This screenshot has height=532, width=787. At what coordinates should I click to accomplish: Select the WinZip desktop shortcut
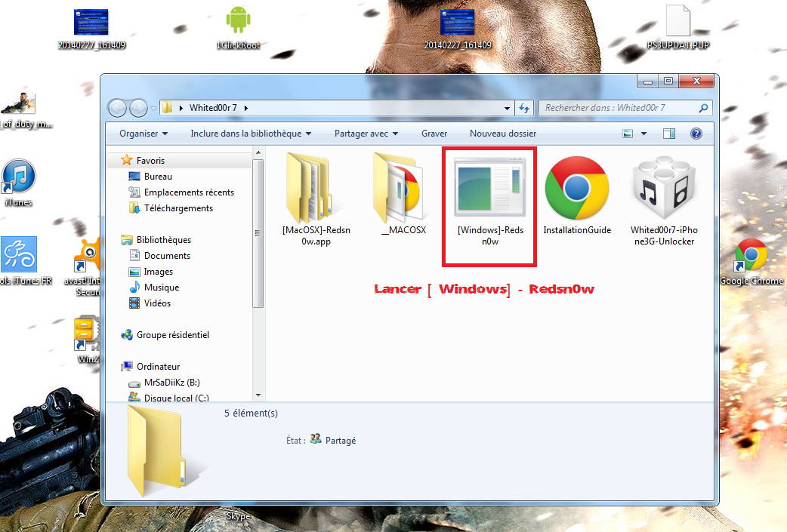click(x=86, y=340)
